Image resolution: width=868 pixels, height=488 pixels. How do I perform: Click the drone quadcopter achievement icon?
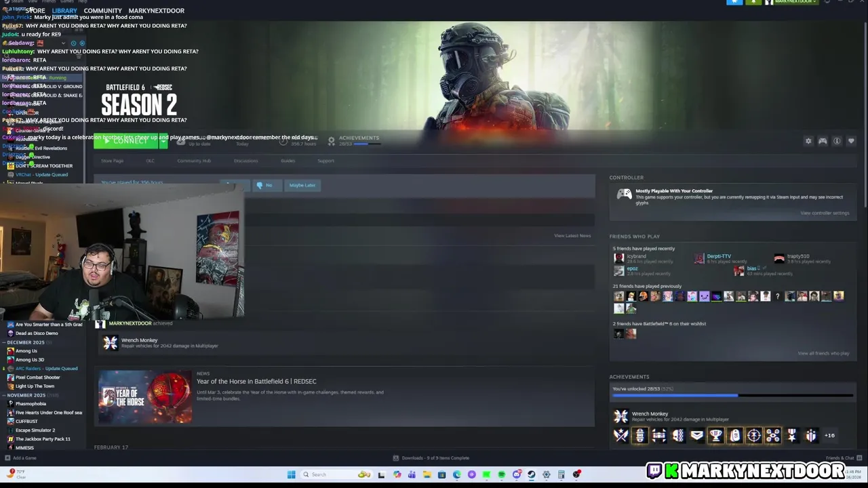coord(772,436)
